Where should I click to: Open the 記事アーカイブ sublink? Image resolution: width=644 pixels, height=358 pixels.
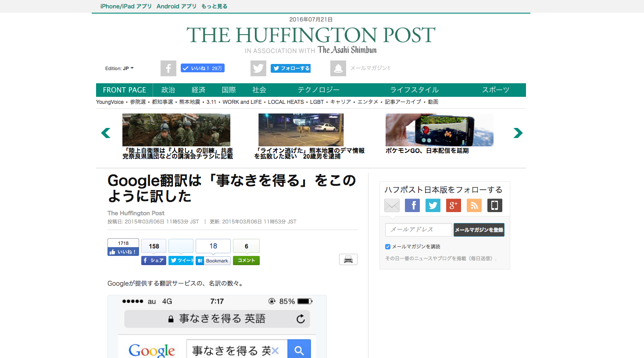(x=403, y=102)
